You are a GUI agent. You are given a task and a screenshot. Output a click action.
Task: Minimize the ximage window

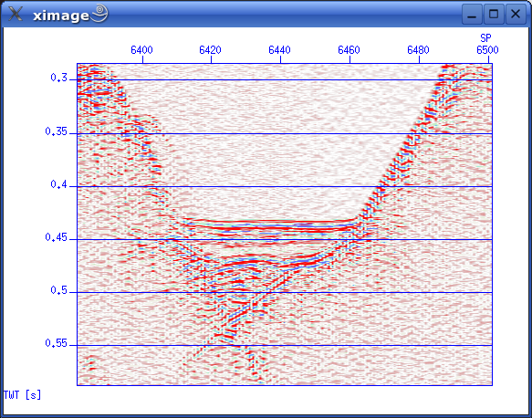[x=472, y=15]
